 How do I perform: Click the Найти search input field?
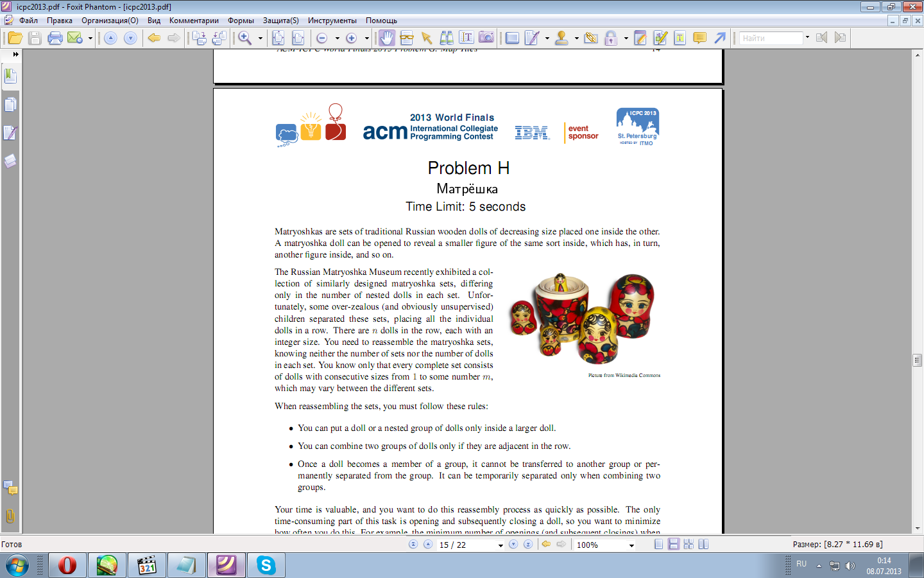click(771, 38)
